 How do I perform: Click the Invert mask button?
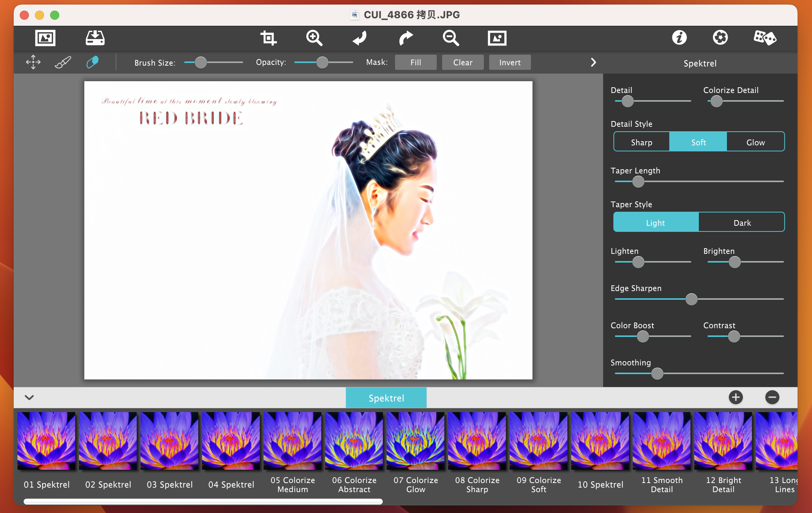click(x=510, y=63)
